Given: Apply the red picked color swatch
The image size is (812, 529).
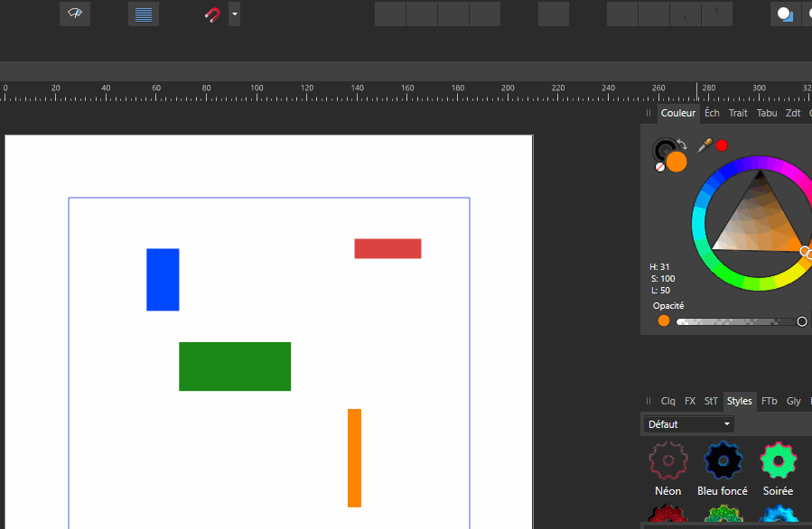Looking at the screenshot, I should (x=722, y=146).
